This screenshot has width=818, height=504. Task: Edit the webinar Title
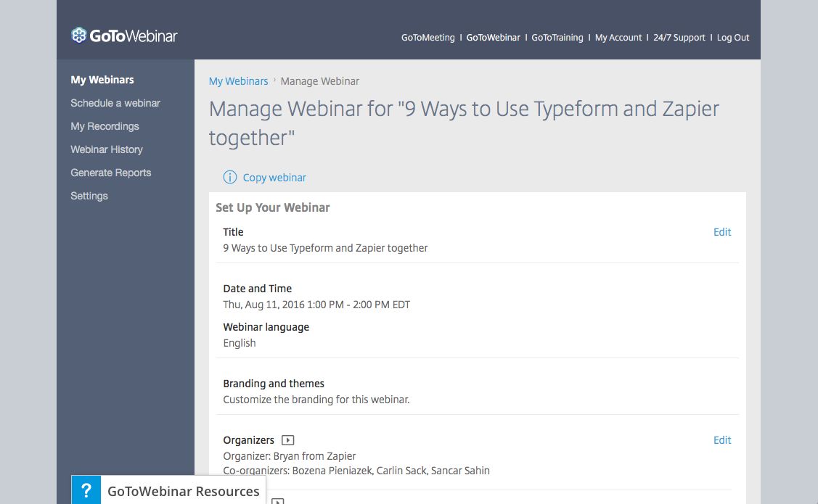(x=722, y=232)
